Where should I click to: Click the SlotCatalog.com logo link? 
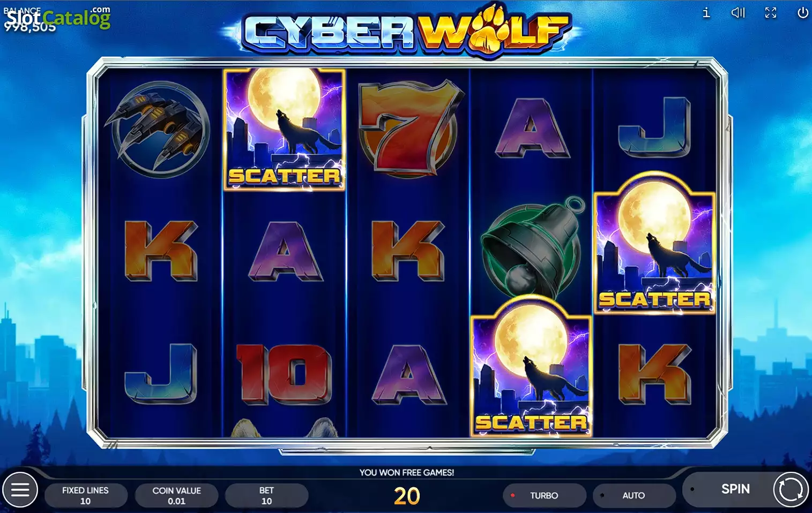click(57, 18)
